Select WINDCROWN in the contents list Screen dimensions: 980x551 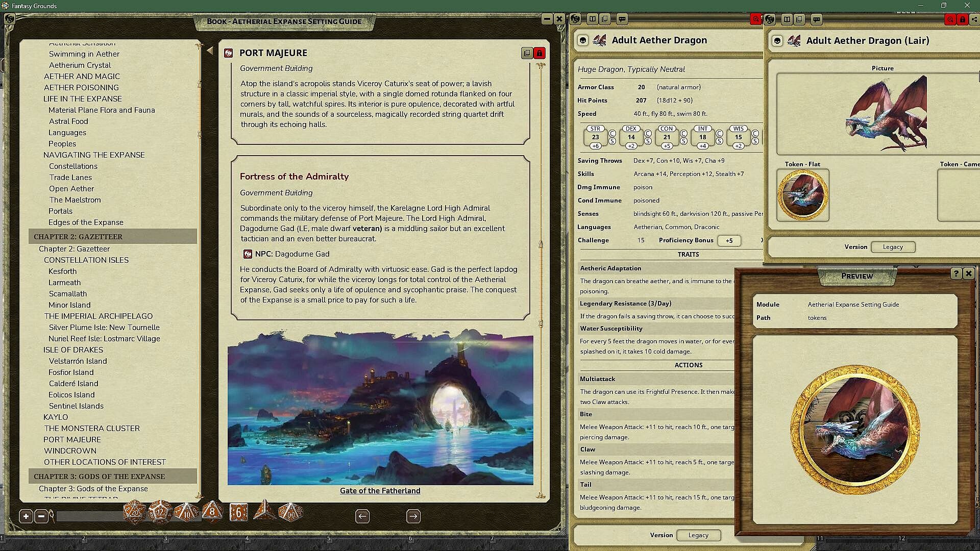70,451
